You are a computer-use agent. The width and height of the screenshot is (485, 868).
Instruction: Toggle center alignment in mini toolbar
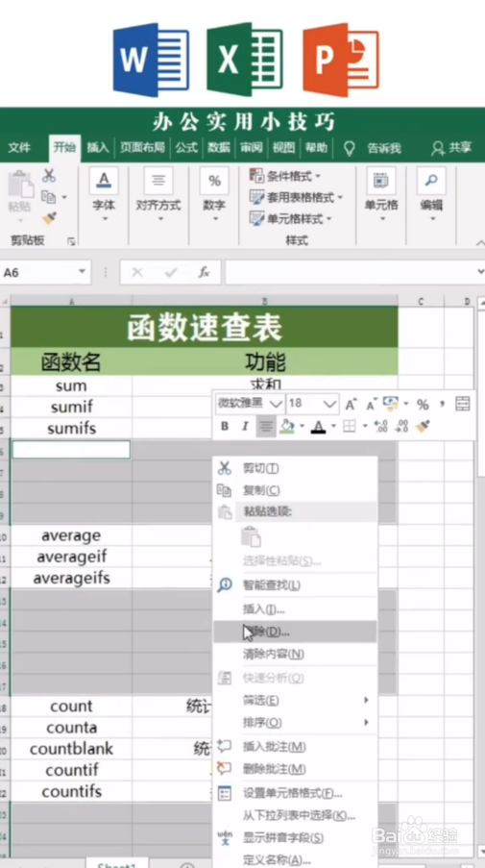click(x=266, y=426)
